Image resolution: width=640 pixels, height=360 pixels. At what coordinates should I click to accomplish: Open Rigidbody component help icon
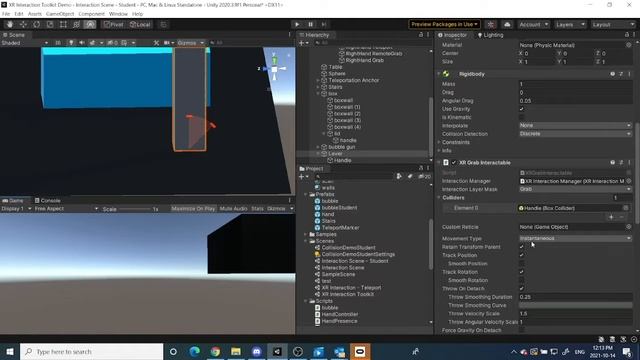(x=612, y=74)
